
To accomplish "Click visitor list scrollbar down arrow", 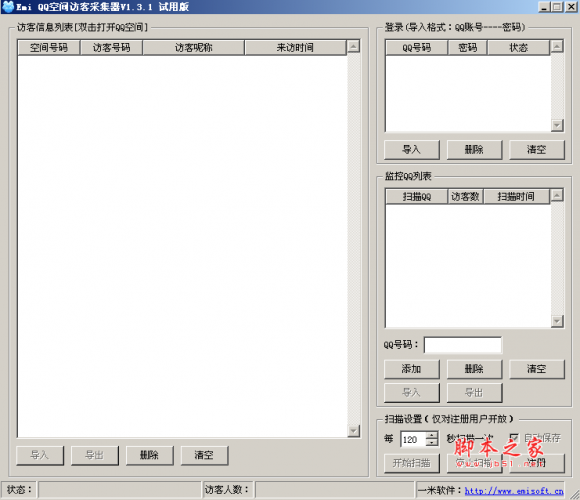I will tap(354, 430).
